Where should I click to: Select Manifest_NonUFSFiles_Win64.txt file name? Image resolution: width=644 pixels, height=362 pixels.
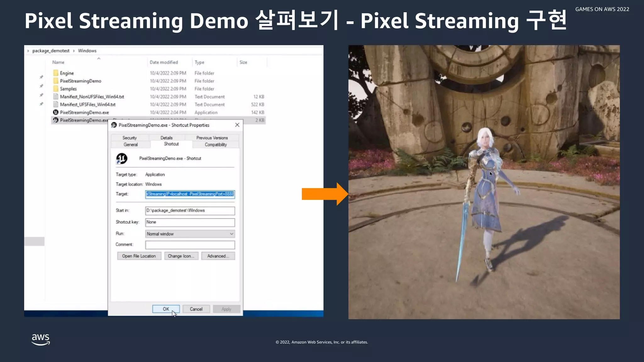coord(92,96)
